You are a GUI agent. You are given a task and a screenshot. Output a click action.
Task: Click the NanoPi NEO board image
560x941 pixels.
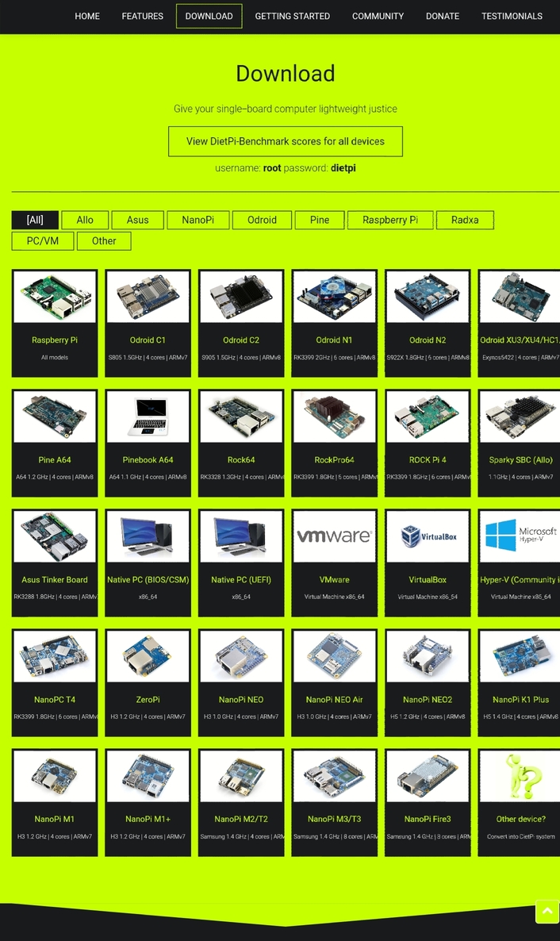pos(241,656)
